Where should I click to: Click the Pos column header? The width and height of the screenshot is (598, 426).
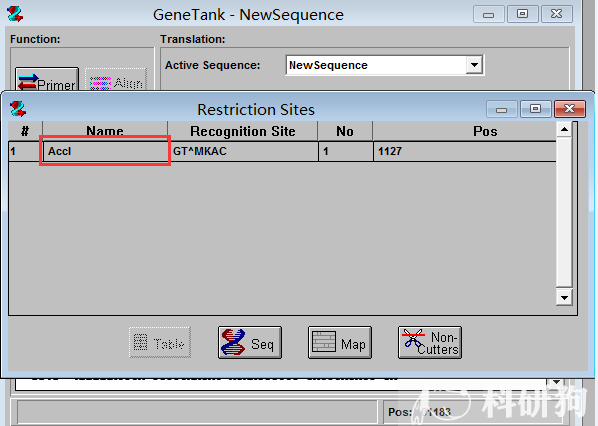pos(464,131)
